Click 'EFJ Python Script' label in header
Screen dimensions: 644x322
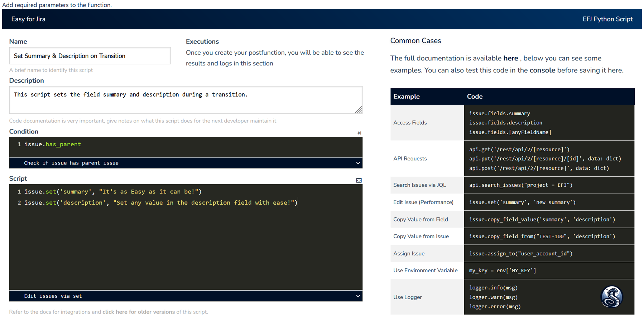click(607, 19)
